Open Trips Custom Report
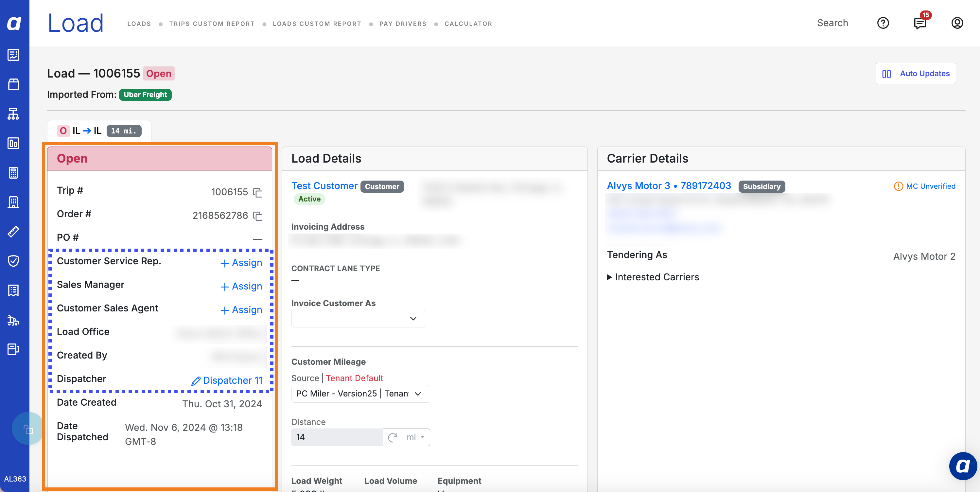980x492 pixels. pos(212,24)
